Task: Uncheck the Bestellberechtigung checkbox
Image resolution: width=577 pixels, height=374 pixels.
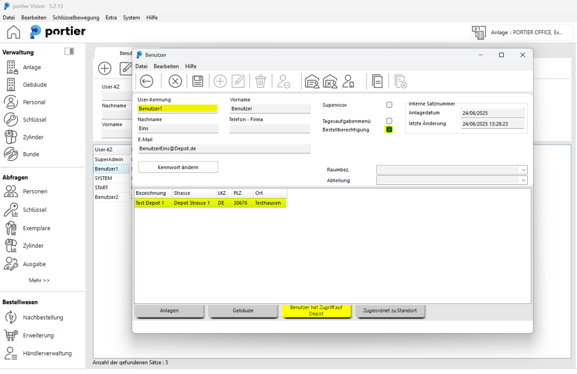Action: [389, 130]
